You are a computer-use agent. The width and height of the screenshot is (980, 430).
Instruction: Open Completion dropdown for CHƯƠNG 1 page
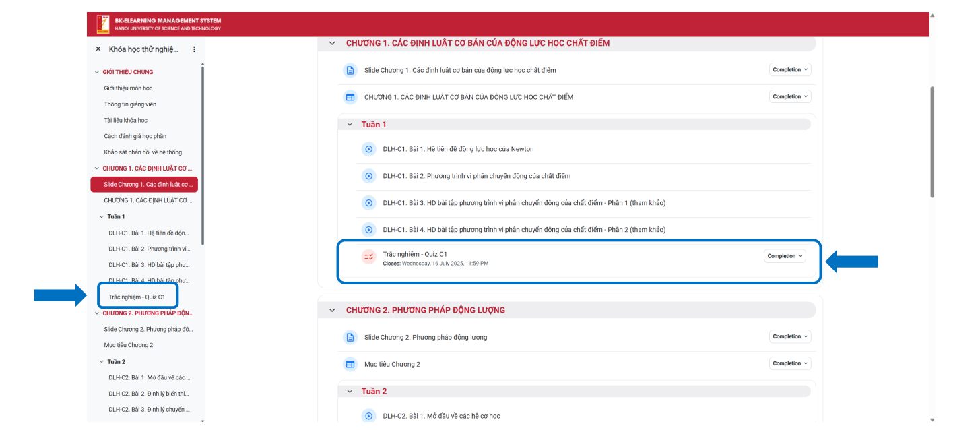790,97
